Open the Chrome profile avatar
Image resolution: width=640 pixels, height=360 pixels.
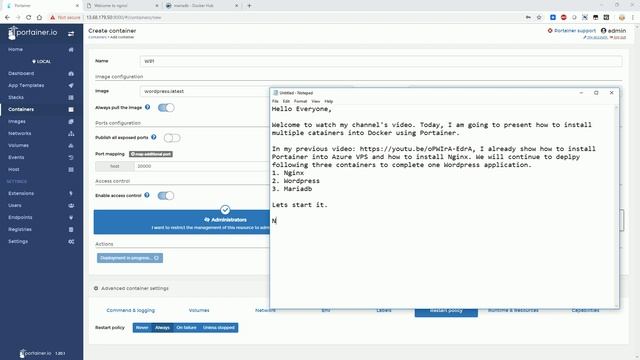(x=622, y=18)
